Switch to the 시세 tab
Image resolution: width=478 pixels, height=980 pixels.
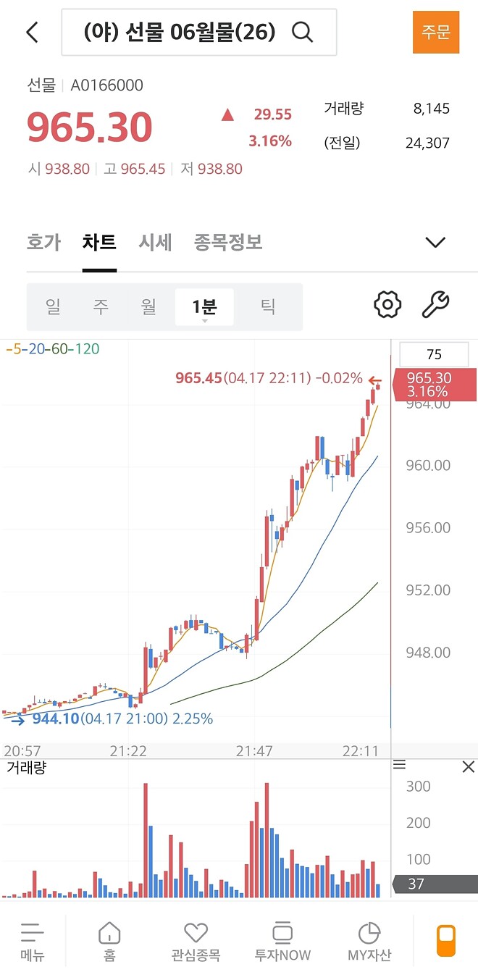pos(154,243)
